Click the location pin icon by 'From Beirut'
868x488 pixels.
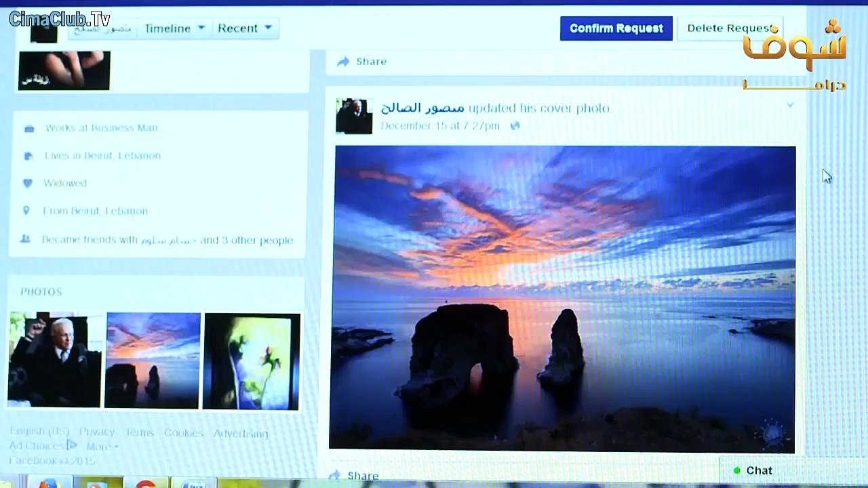[x=26, y=211]
